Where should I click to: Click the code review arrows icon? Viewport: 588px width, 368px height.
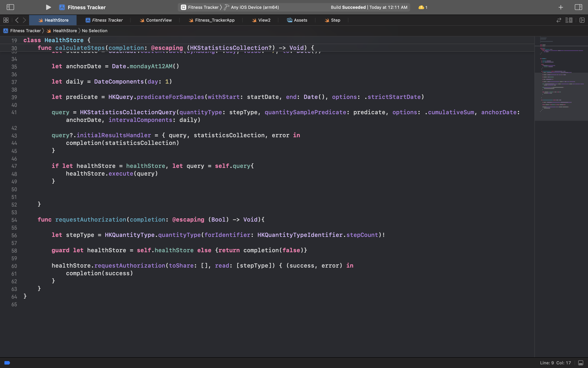tap(559, 20)
